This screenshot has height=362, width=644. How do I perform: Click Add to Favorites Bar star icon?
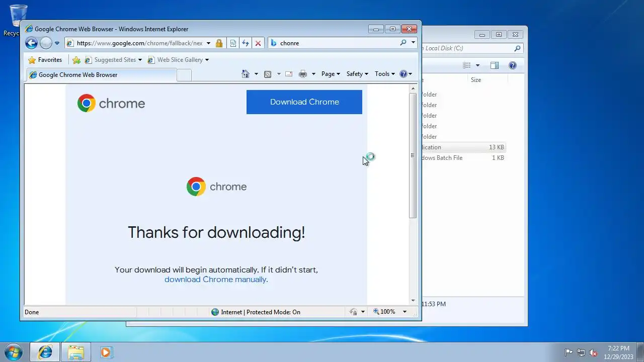[76, 60]
